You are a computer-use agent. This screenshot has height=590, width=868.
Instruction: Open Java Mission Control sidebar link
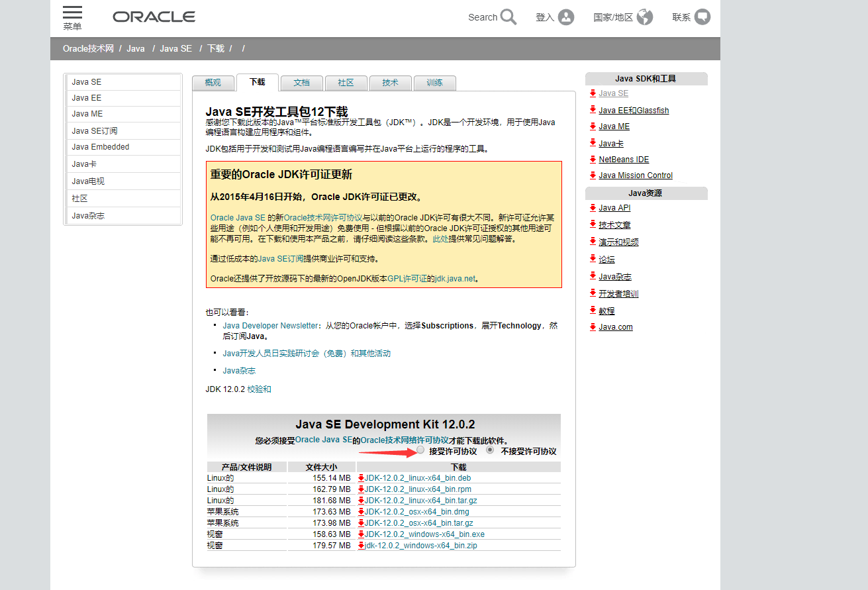[636, 175]
